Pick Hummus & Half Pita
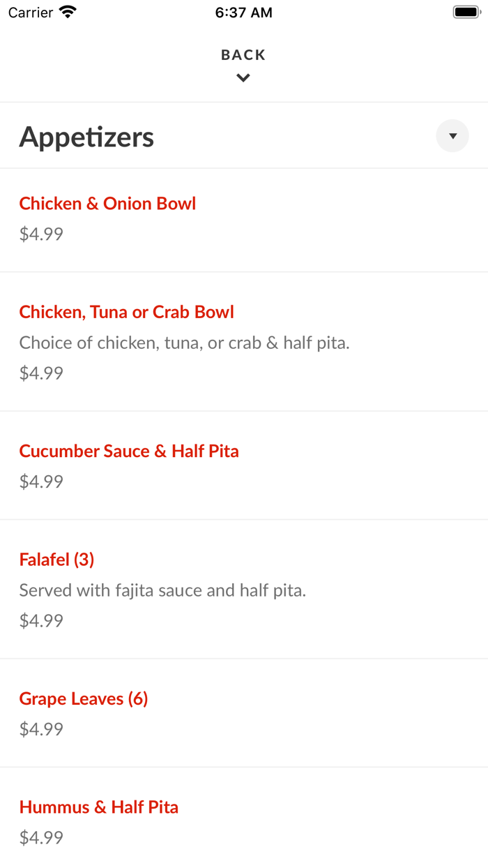This screenshot has width=488, height=868. (x=99, y=807)
